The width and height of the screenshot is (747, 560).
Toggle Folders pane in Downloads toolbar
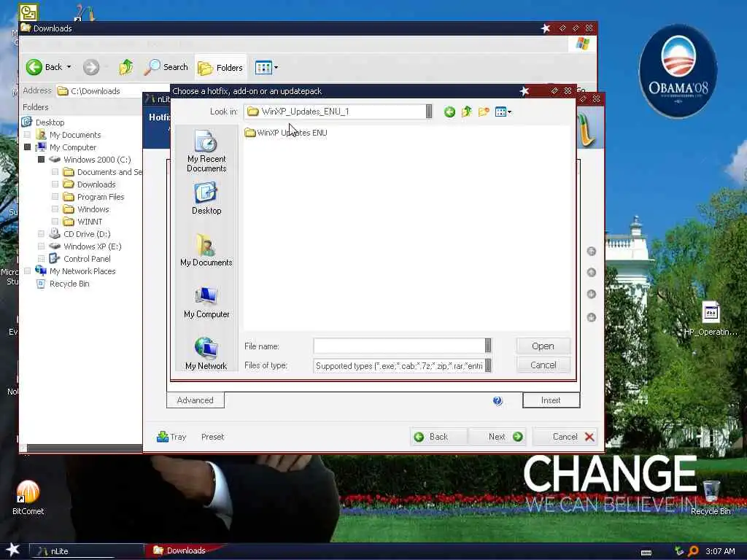[x=220, y=68]
